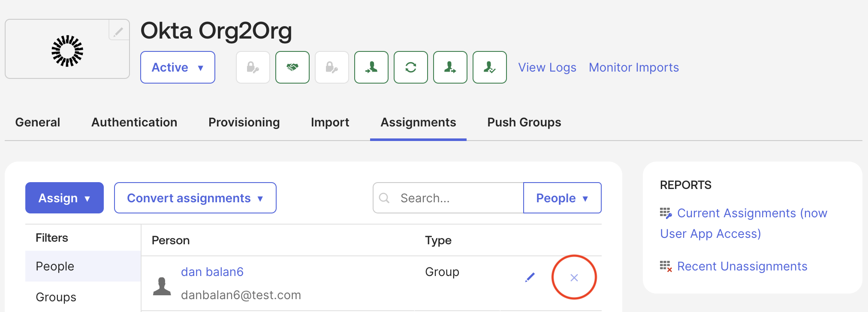
Task: Open the People search-type dropdown
Action: click(562, 198)
